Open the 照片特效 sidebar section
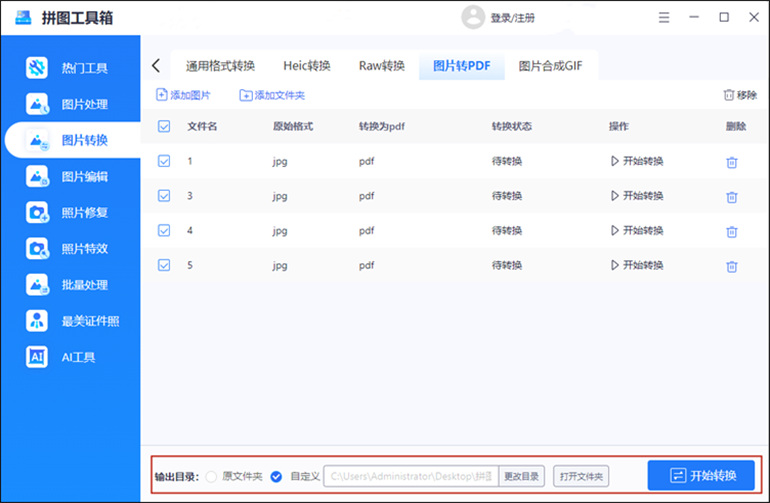 coord(69,249)
